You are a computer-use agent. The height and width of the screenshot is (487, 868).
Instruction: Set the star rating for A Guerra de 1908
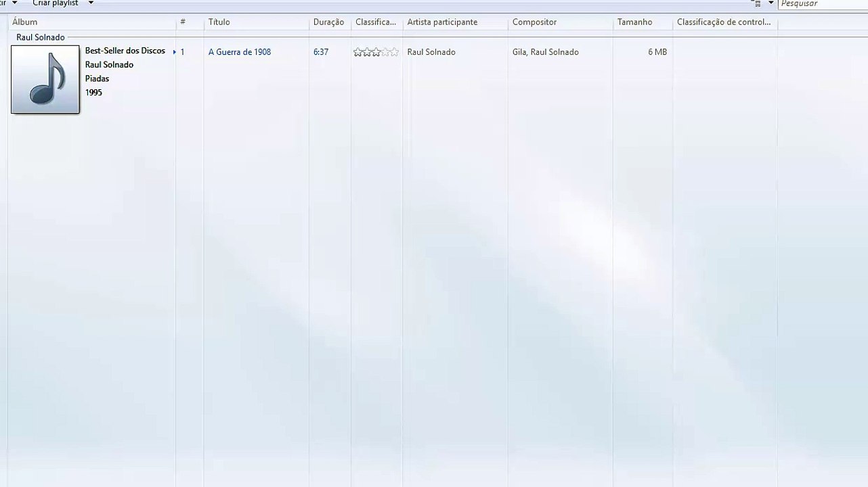(x=376, y=52)
